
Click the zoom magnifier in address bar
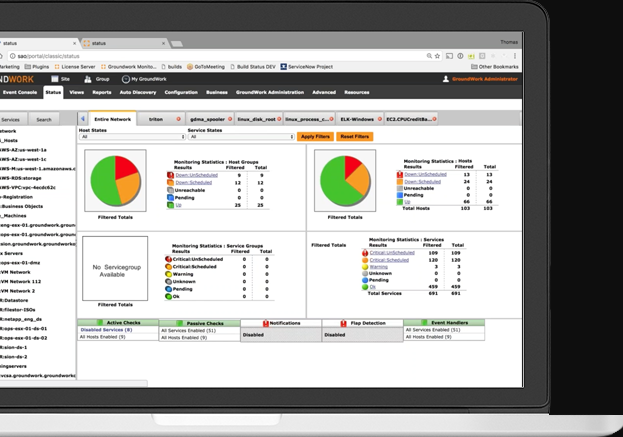pos(429,56)
